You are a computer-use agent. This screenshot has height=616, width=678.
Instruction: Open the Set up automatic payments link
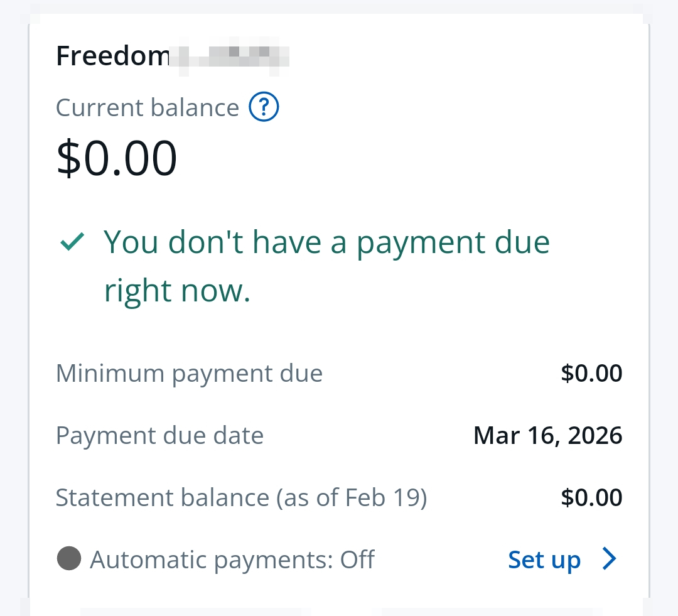[544, 559]
